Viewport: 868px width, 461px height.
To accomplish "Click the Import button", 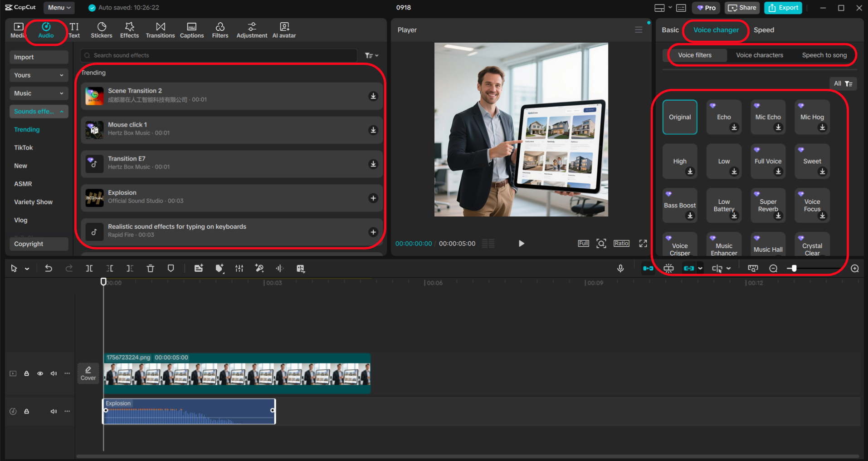I will pos(39,57).
